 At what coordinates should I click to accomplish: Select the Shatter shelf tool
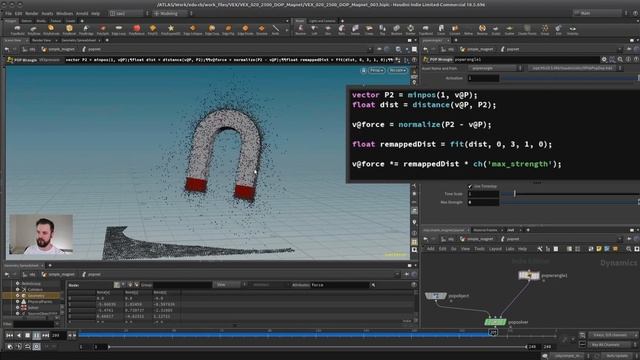410,29
